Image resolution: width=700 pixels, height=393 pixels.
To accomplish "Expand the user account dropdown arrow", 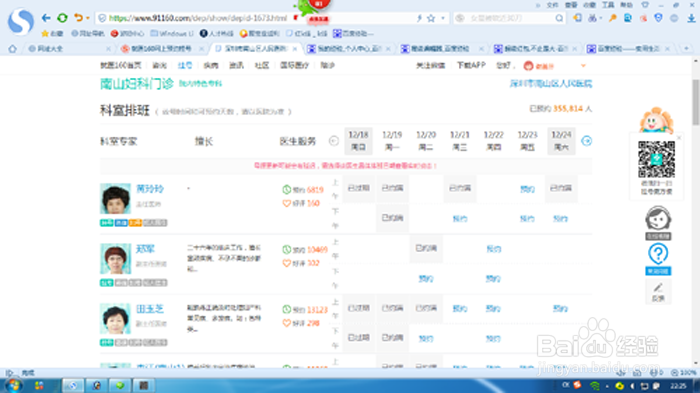I will pos(583,66).
